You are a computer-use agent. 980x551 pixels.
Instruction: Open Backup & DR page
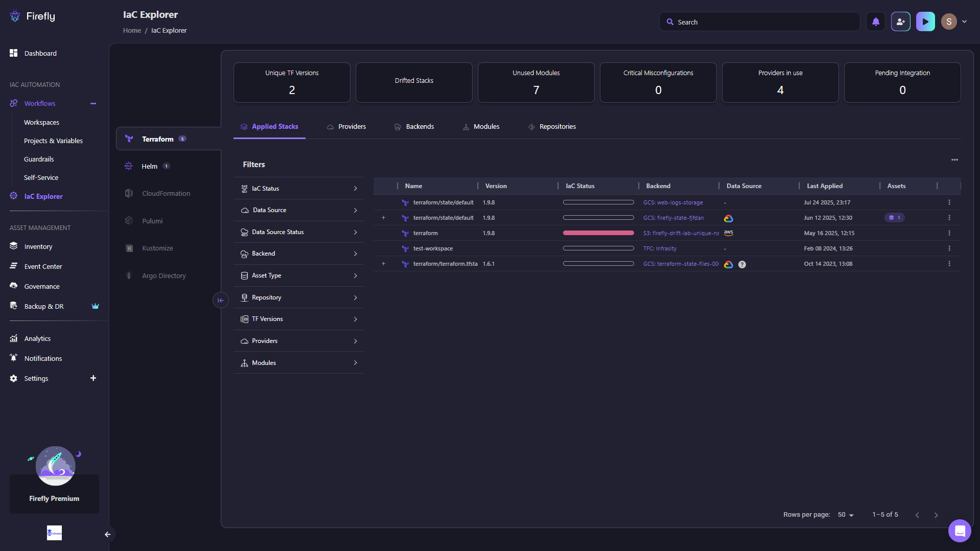(44, 306)
